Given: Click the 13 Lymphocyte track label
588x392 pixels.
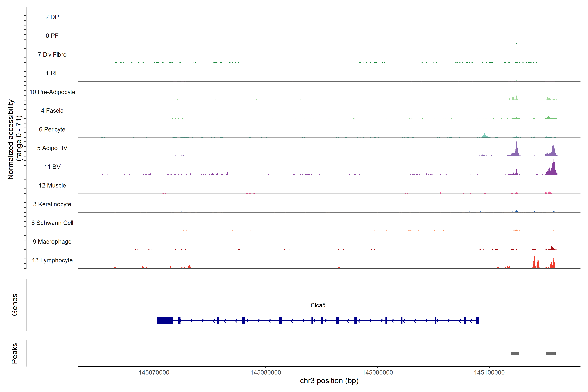Looking at the screenshot, I should pos(52,260).
